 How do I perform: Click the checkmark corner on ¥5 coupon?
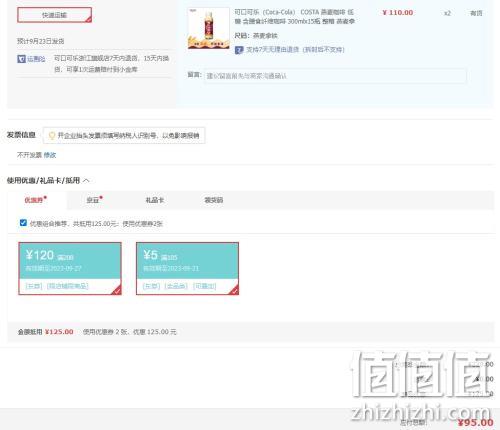coord(235,290)
